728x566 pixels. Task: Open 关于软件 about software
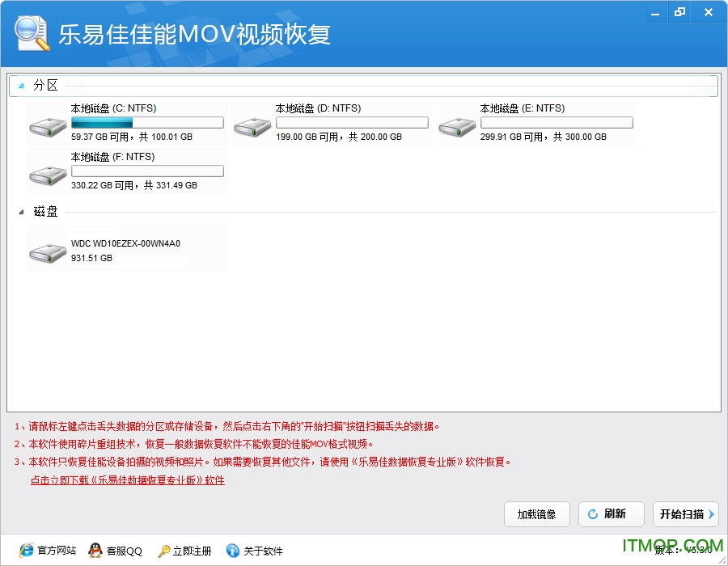coord(263,551)
